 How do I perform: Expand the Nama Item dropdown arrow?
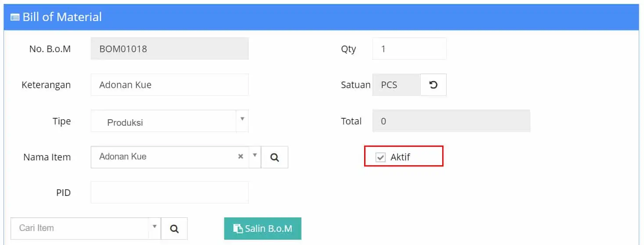tap(255, 156)
